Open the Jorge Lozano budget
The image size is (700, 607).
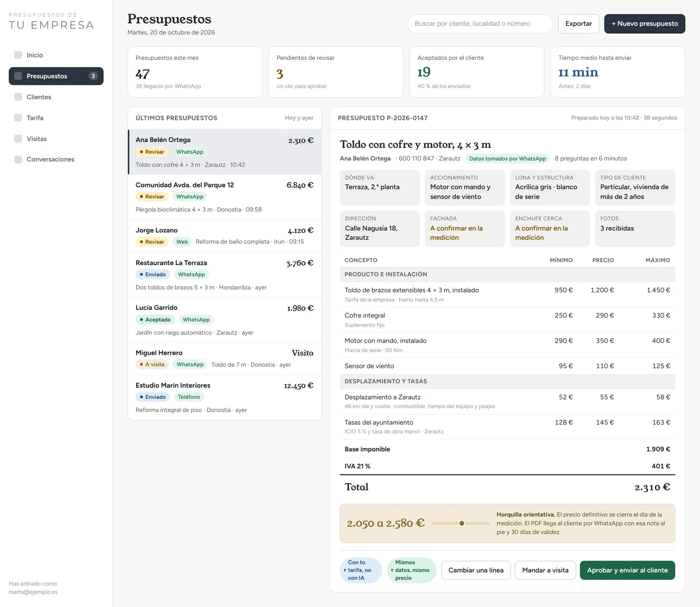point(225,236)
